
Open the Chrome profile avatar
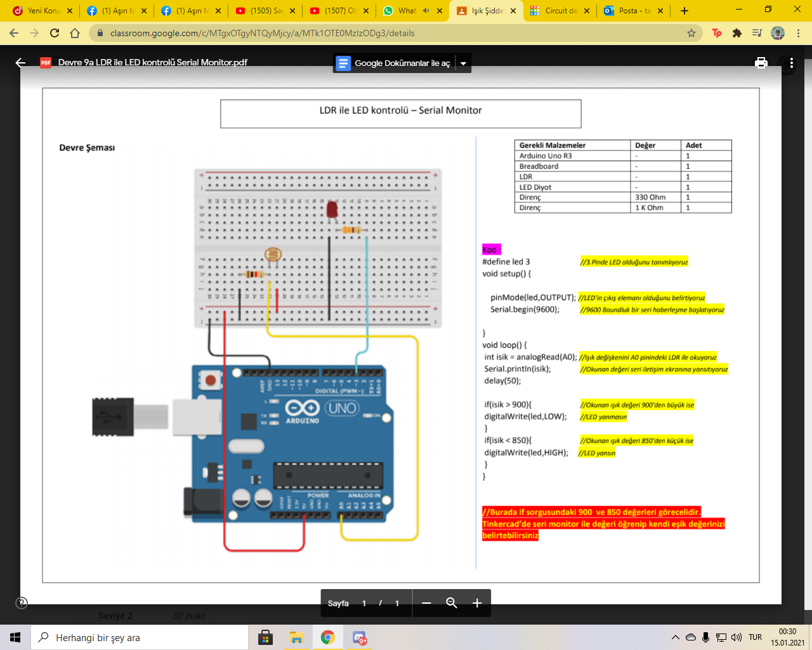(x=778, y=33)
